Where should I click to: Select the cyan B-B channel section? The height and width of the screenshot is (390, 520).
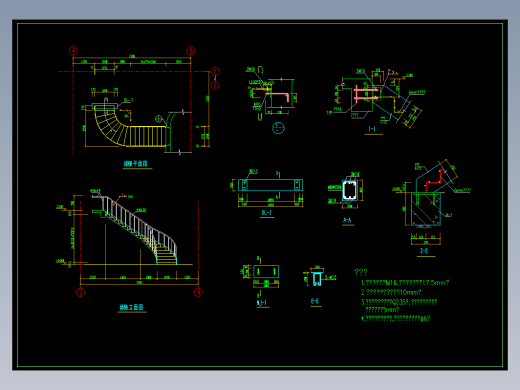[x=317, y=279]
